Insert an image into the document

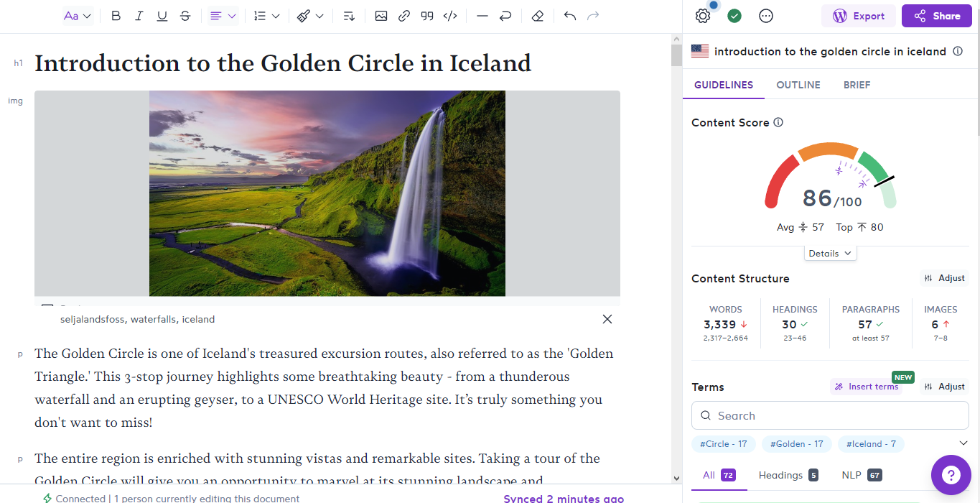click(381, 15)
